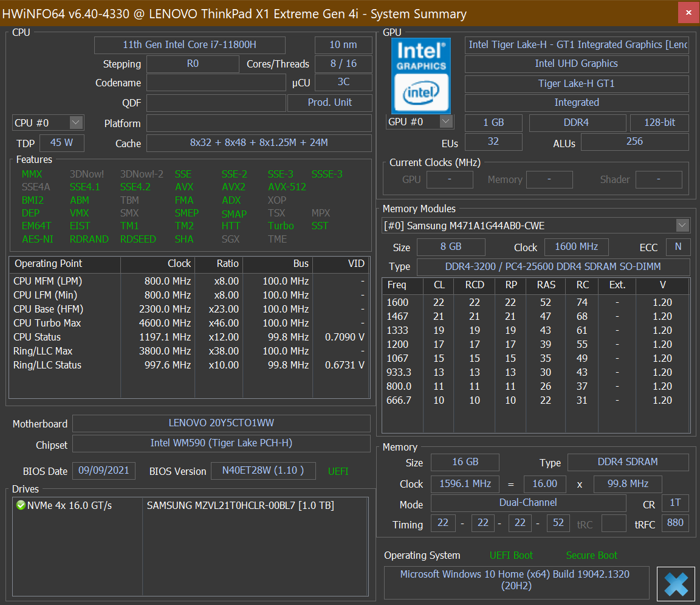Click the GPU '128-bit' field
The width and height of the screenshot is (700, 605).
pos(659,123)
